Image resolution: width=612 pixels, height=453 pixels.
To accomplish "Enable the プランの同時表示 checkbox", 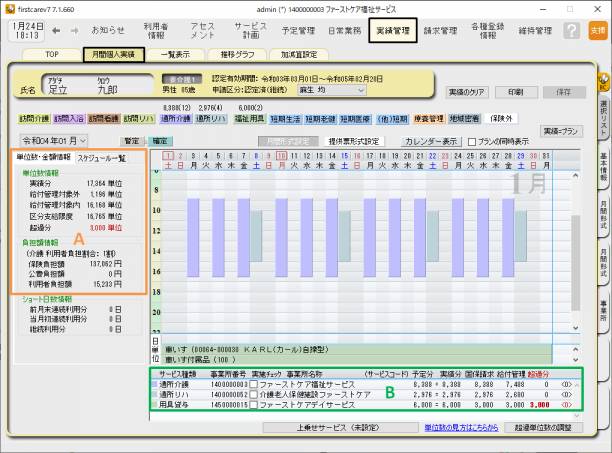I will point(472,141).
